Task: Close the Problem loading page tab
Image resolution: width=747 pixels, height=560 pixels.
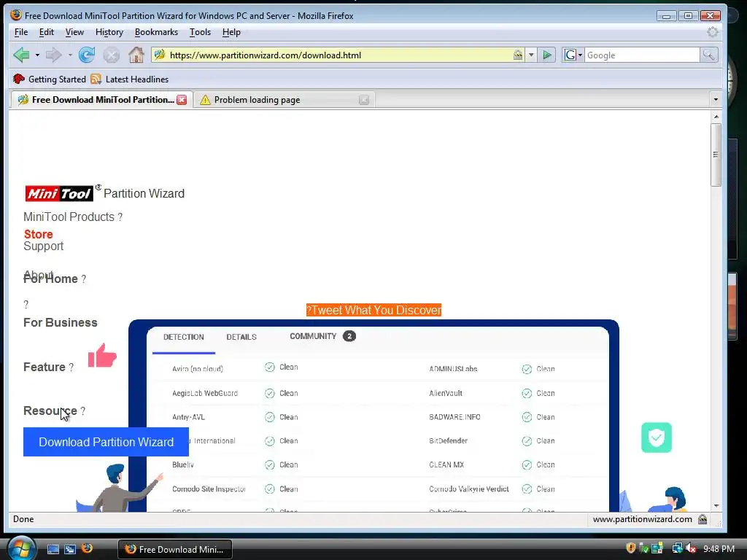Action: 364,100
